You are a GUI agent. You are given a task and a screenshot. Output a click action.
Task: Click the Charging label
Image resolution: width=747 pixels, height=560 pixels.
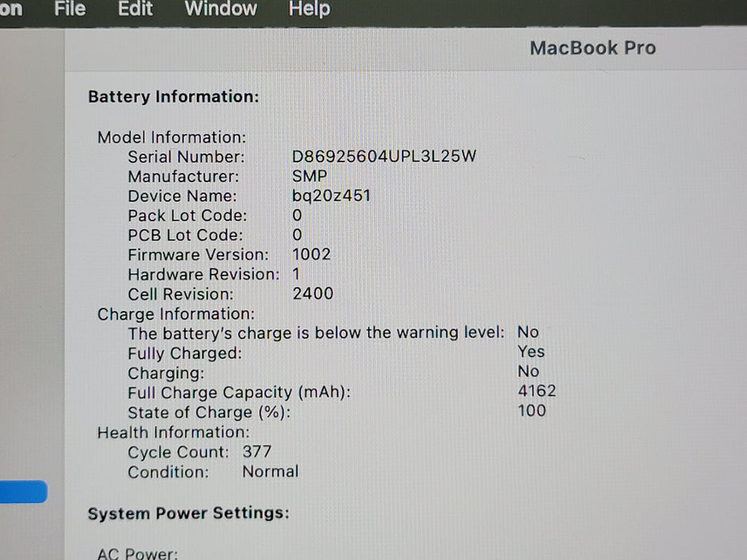point(166,374)
